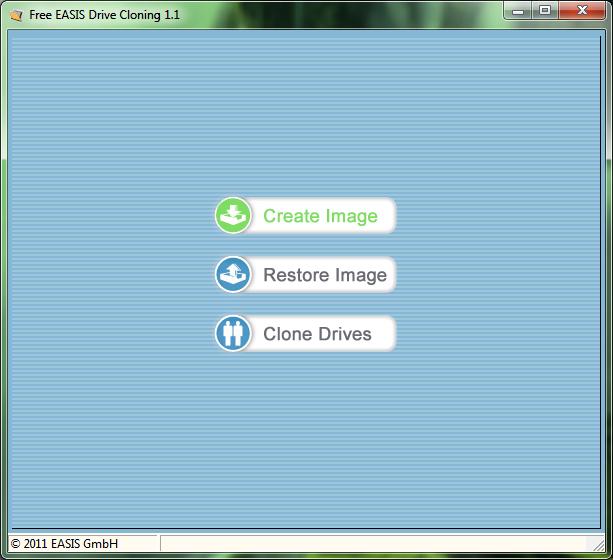This screenshot has width=613, height=560.
Task: Click the green Create Image icon
Action: pos(233,215)
